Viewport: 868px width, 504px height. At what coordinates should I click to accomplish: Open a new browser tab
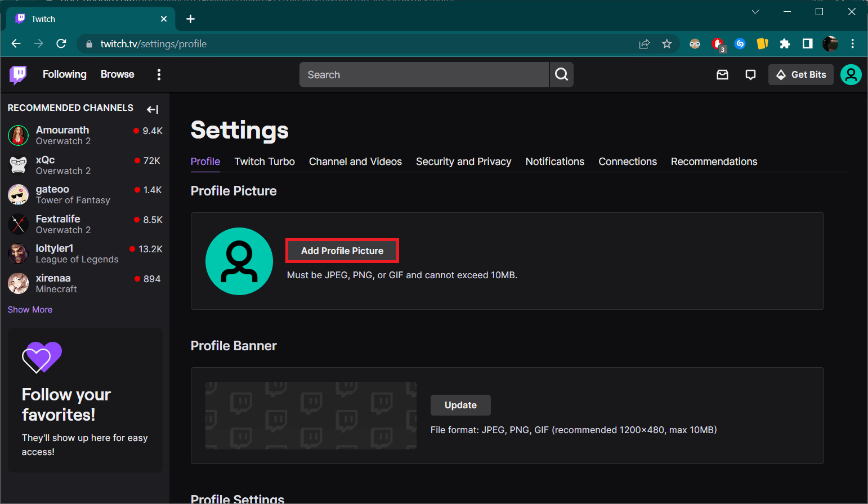coord(190,19)
